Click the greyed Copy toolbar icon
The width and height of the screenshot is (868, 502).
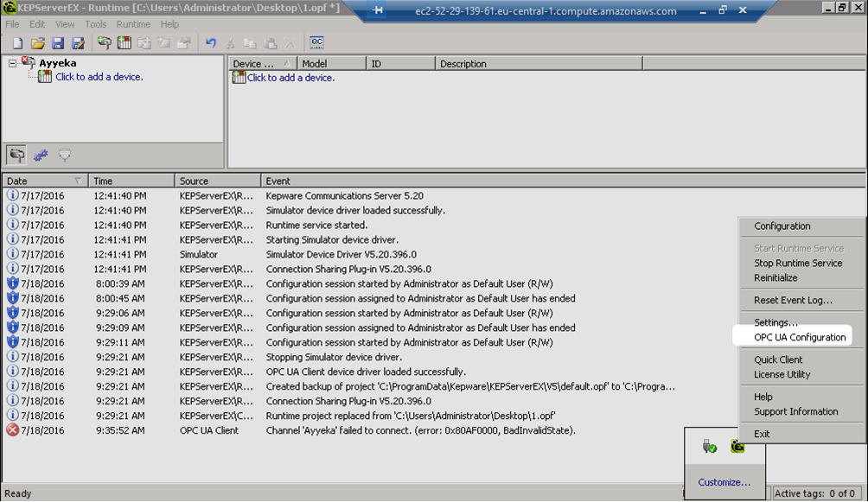point(250,43)
